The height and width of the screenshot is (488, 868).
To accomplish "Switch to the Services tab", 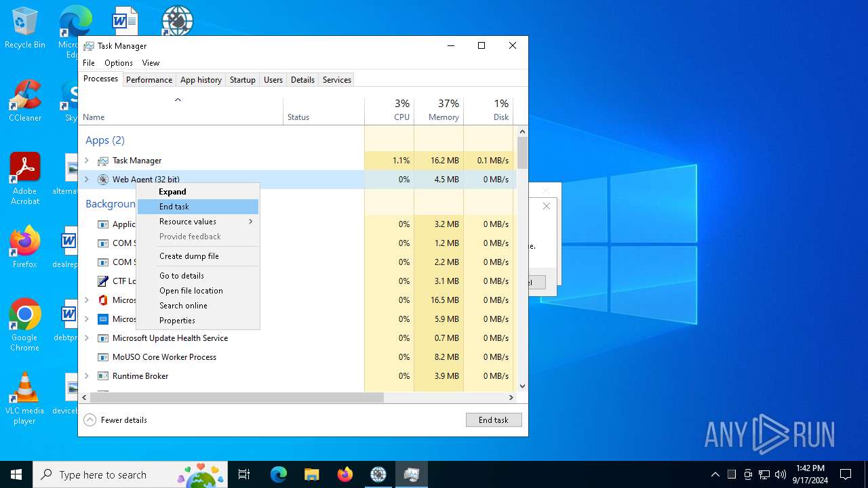I will tap(337, 80).
